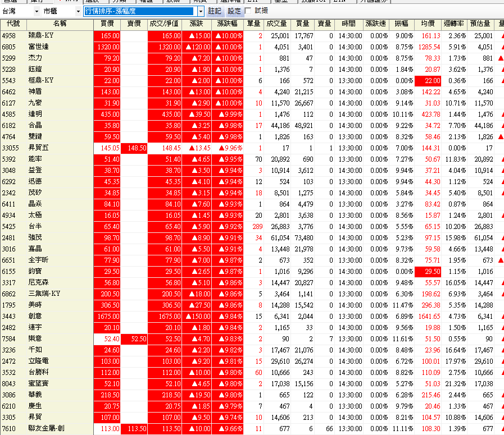Click the 時間 column header

tap(348, 24)
